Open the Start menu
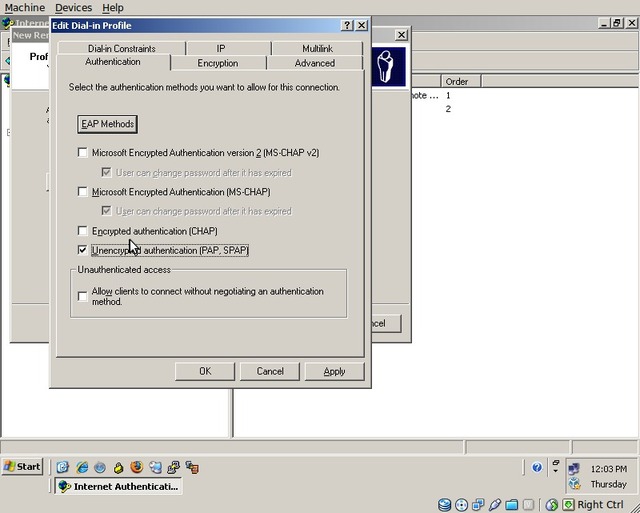Viewport: 640px width, 513px height. pyautogui.click(x=23, y=467)
